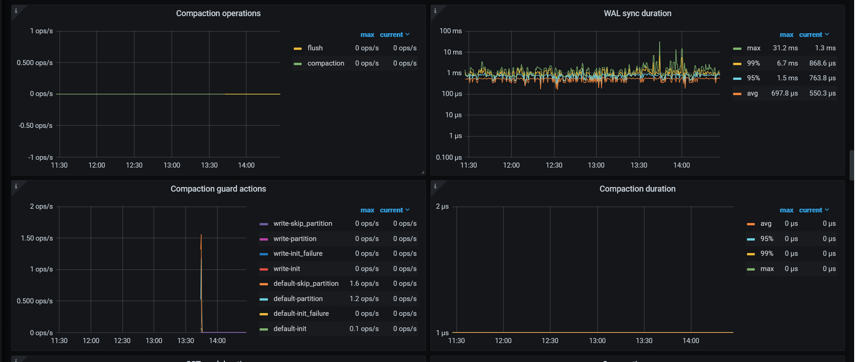Screen dimensions: 868x362
Task: Click orange avg swatch in Compaction duration legend
Action: click(x=751, y=224)
